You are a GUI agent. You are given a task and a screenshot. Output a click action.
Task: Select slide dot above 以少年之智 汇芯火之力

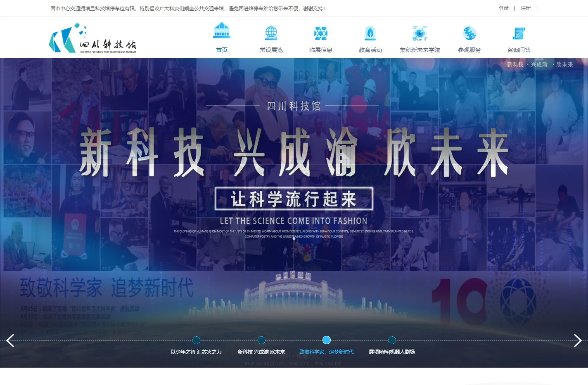tap(197, 340)
